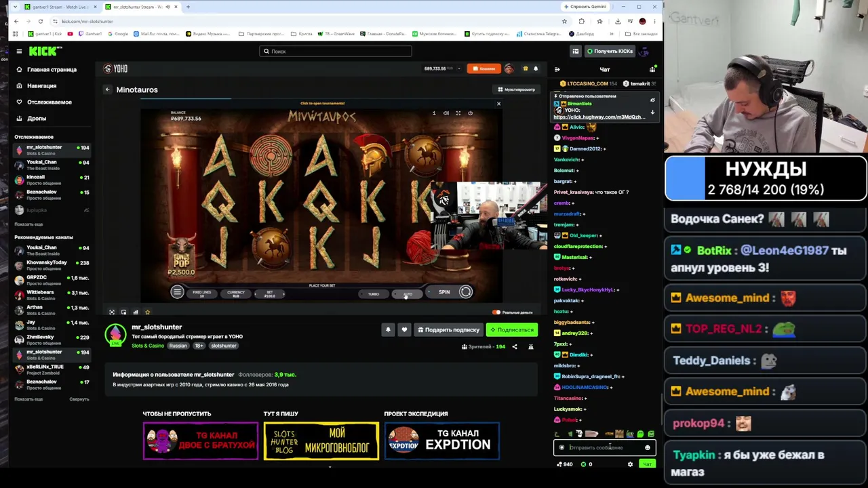
Task: Open KhovanskyToday recommended channel
Action: coord(52,265)
